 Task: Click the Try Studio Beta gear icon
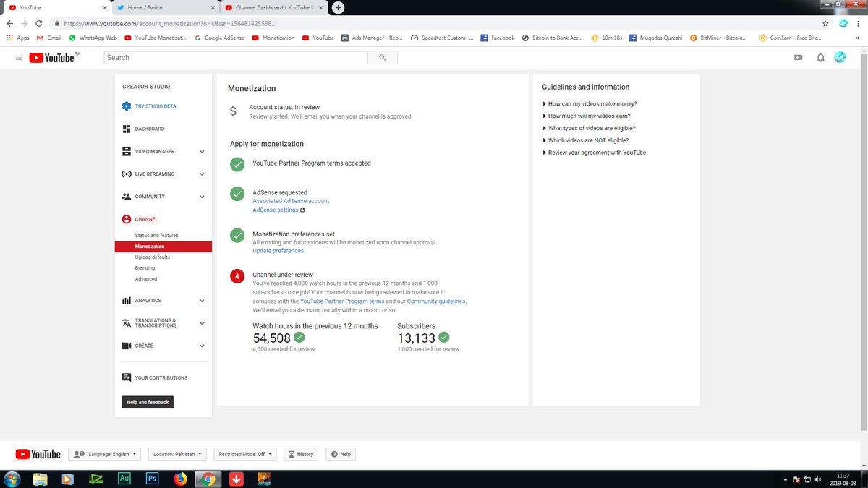(127, 106)
